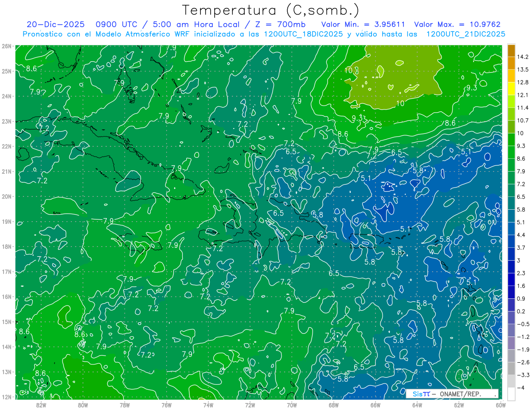Click the 82W longitude axis label
Image resolution: width=532 pixels, height=411 pixels.
41,404
